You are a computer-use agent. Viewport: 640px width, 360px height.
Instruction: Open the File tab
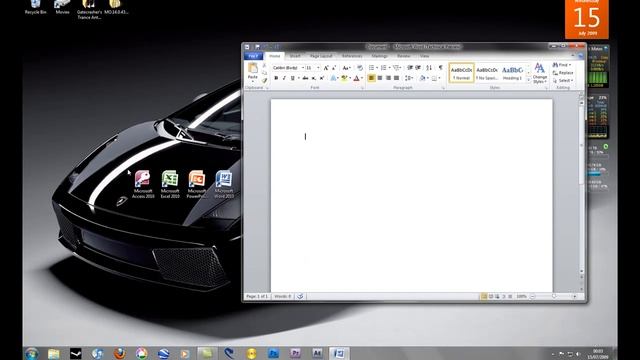[253, 56]
